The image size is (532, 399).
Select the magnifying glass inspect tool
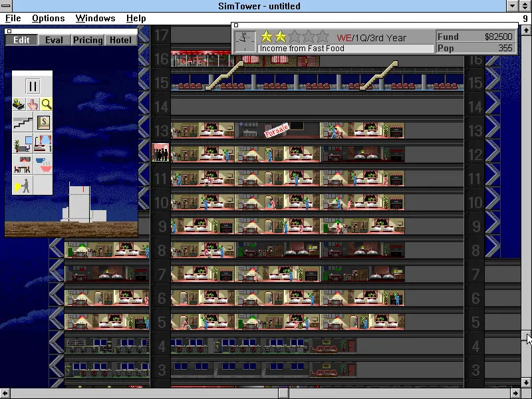tap(46, 104)
